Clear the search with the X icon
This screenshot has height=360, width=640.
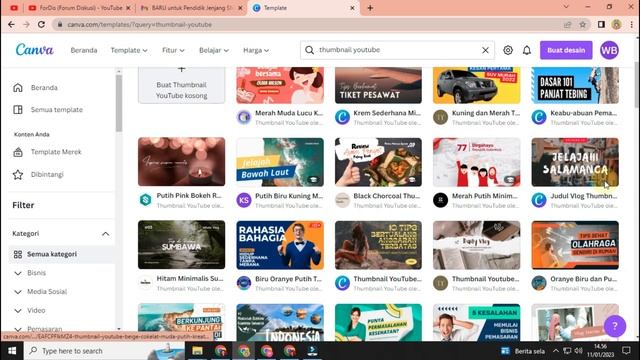485,50
